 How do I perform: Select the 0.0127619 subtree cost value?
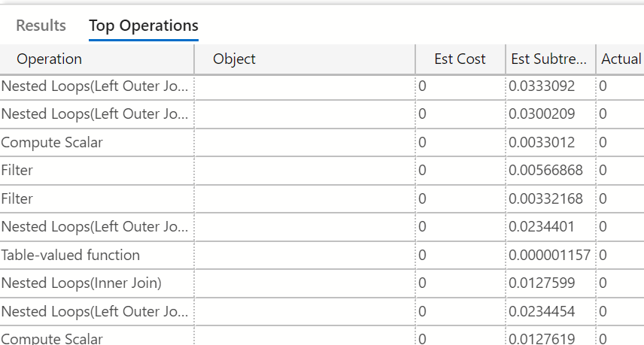click(542, 338)
